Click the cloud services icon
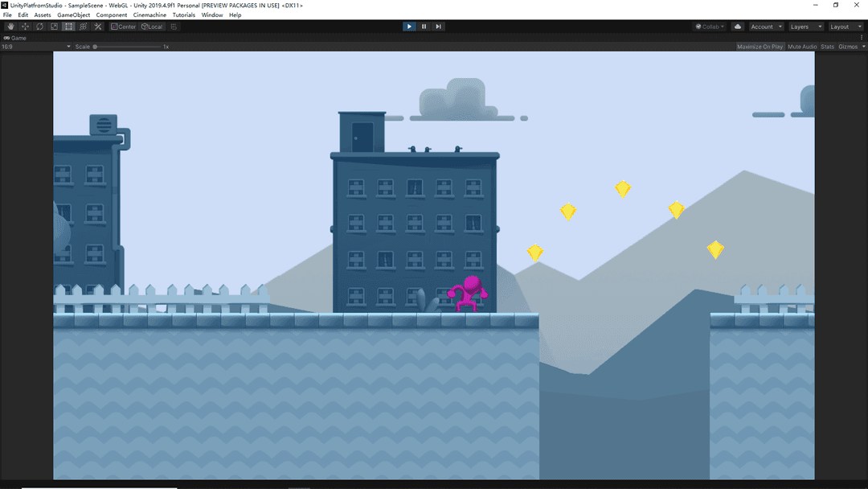 tap(738, 27)
